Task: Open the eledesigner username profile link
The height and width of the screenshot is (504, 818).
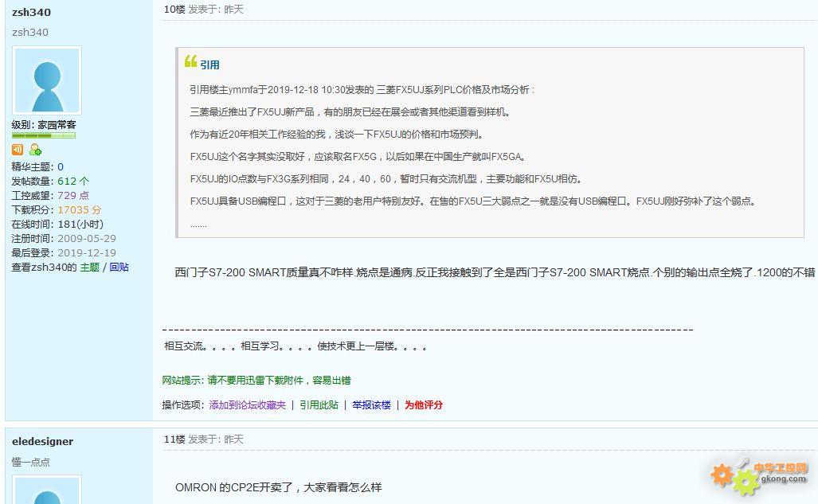Action: [43, 441]
